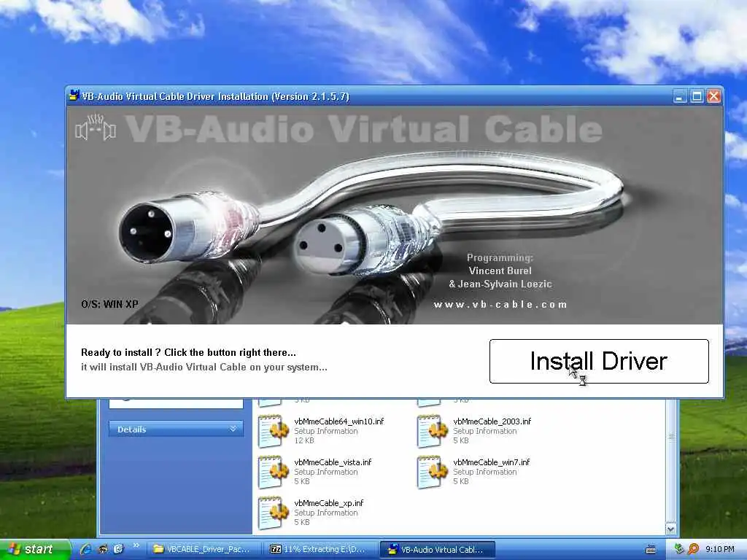
Task: Switch to VB-Audio Virtual Cable taskbar button
Action: click(438, 550)
